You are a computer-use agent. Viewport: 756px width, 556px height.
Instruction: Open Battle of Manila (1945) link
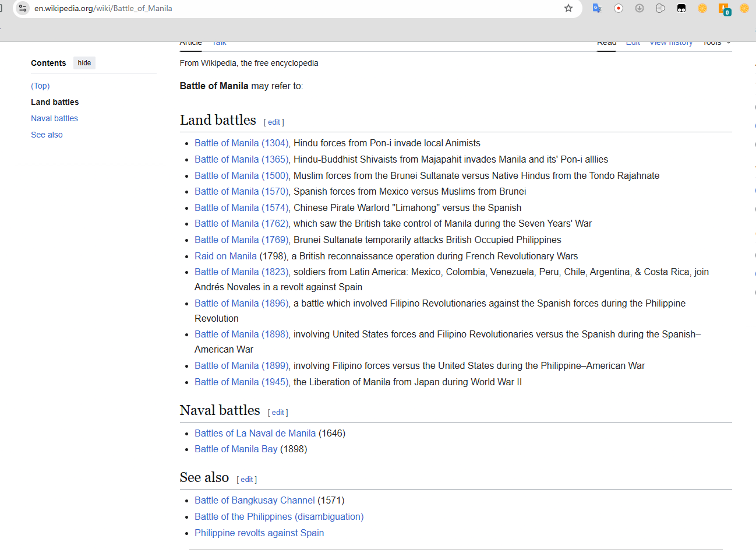coord(241,382)
